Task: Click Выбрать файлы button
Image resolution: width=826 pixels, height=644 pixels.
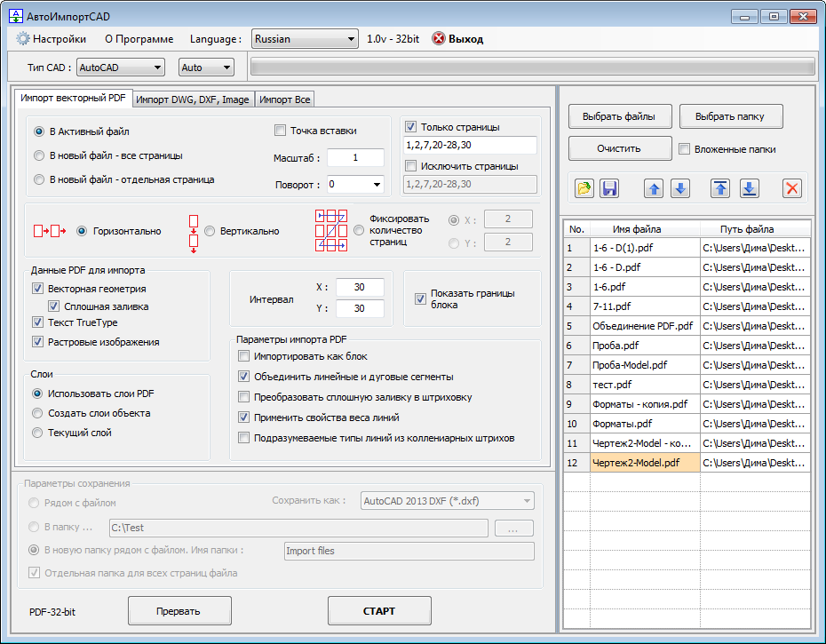Action: (619, 116)
